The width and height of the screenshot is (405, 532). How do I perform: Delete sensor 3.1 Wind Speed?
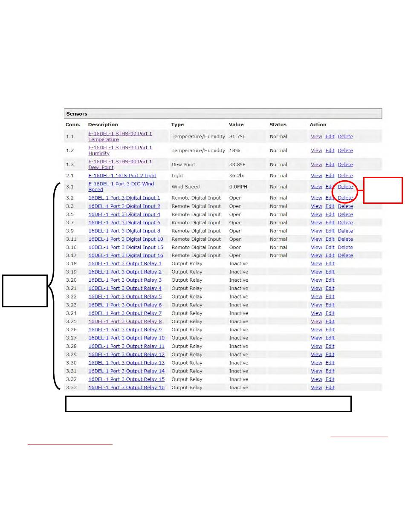click(x=345, y=187)
